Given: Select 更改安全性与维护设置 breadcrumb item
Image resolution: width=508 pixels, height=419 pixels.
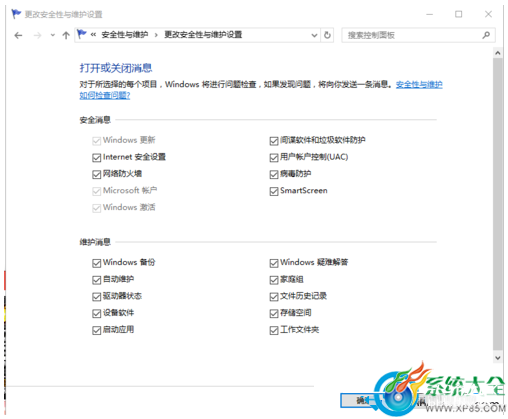Looking at the screenshot, I should (203, 35).
